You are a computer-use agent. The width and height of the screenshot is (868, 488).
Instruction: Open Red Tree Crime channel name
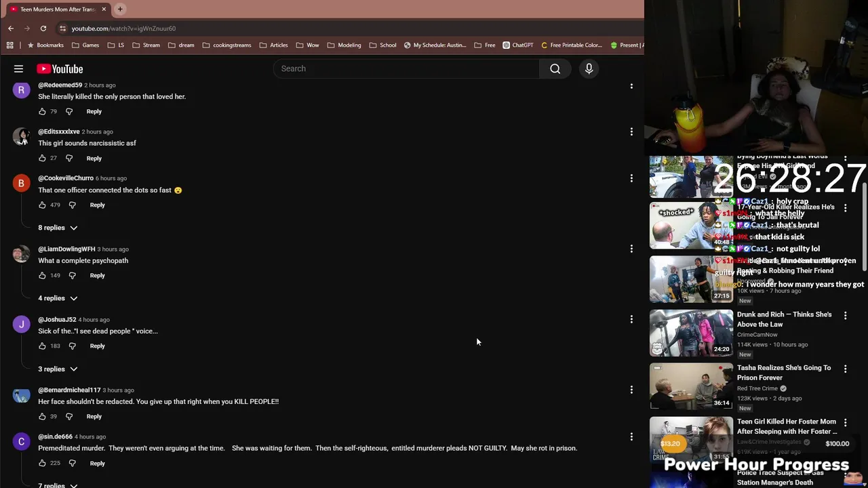pos(757,388)
